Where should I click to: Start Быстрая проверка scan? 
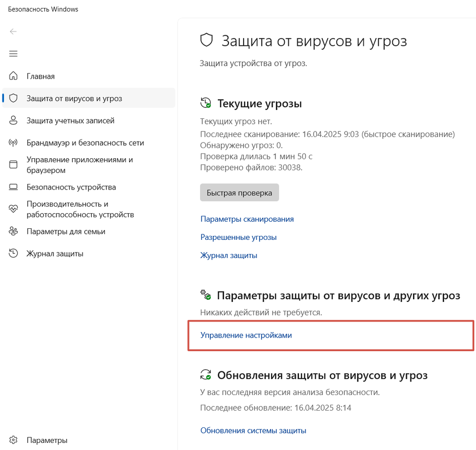239,192
